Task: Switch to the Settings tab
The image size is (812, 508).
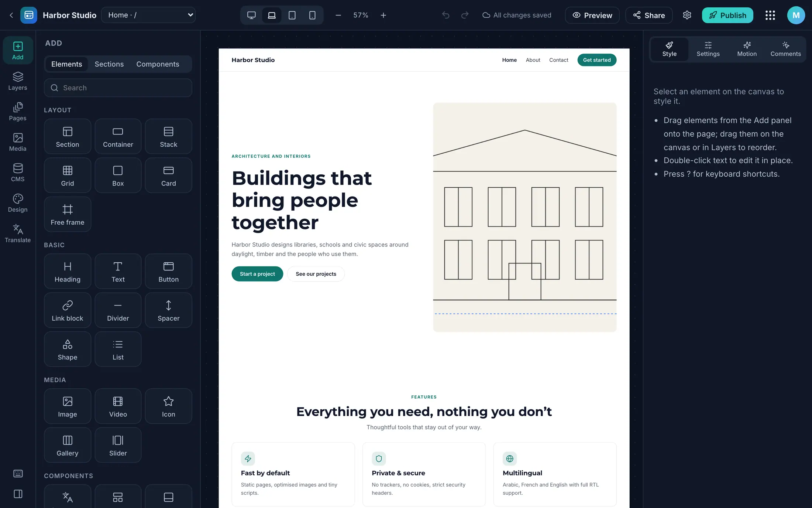Action: (x=708, y=50)
